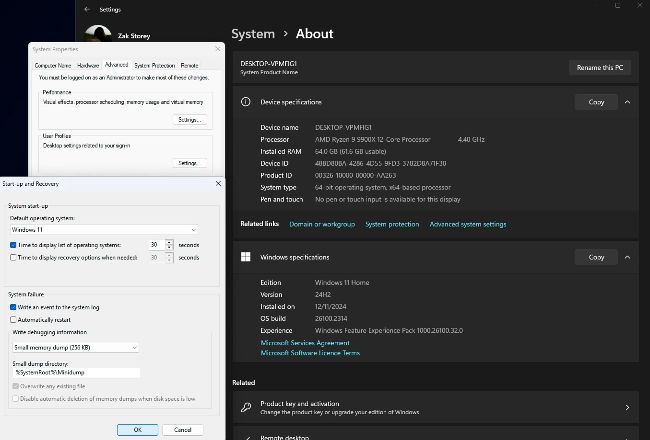Click the Product key and activation key icon
The height and width of the screenshot is (440, 650).
tap(246, 407)
